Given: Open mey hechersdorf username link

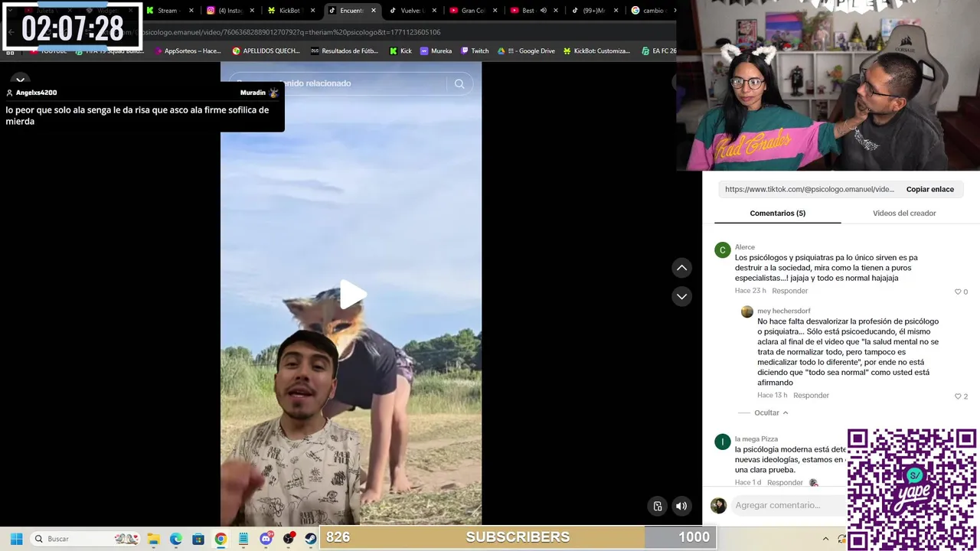Looking at the screenshot, I should click(x=784, y=311).
